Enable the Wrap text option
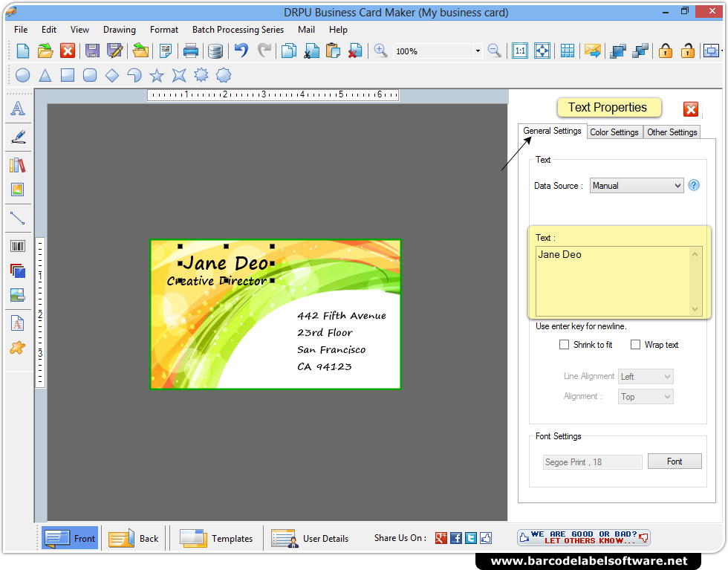Image resolution: width=728 pixels, height=570 pixels. [x=636, y=344]
